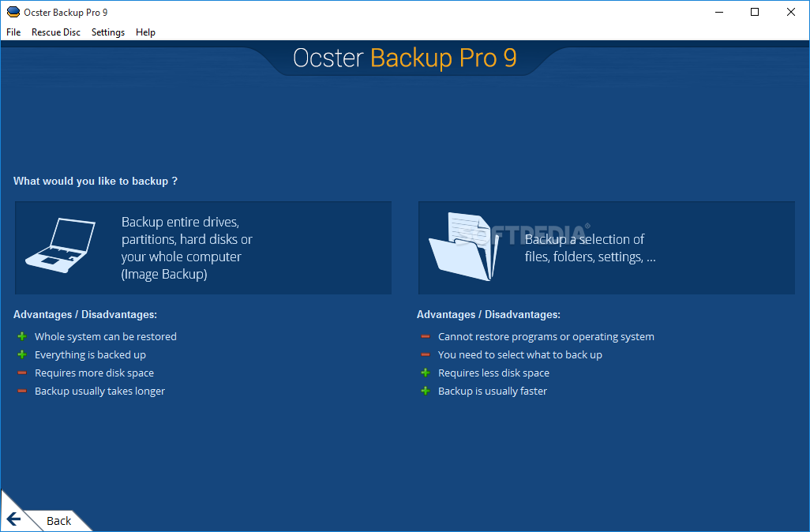Click 'You need to select what to back up'
Screen dimensions: 810x532
pyautogui.click(x=520, y=355)
